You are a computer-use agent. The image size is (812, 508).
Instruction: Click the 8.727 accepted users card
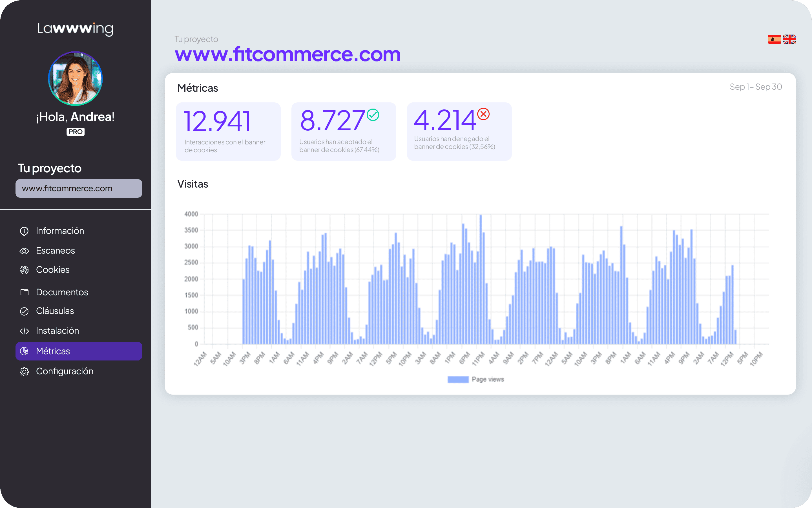click(x=344, y=132)
